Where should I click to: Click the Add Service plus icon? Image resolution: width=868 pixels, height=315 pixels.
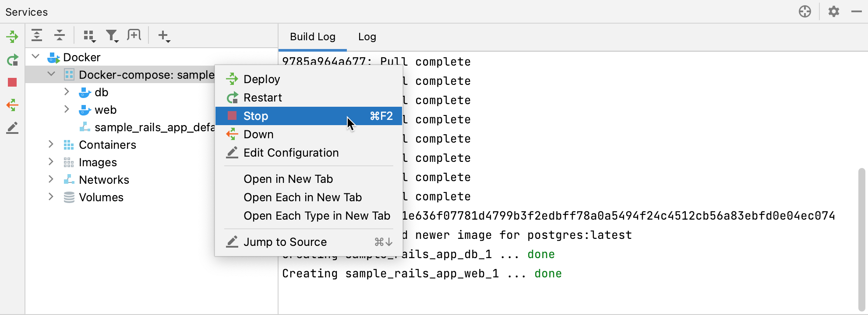point(164,35)
